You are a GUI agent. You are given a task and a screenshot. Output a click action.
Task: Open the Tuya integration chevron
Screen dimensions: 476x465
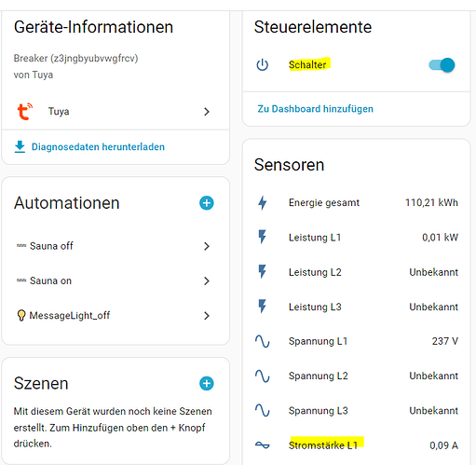tap(207, 112)
